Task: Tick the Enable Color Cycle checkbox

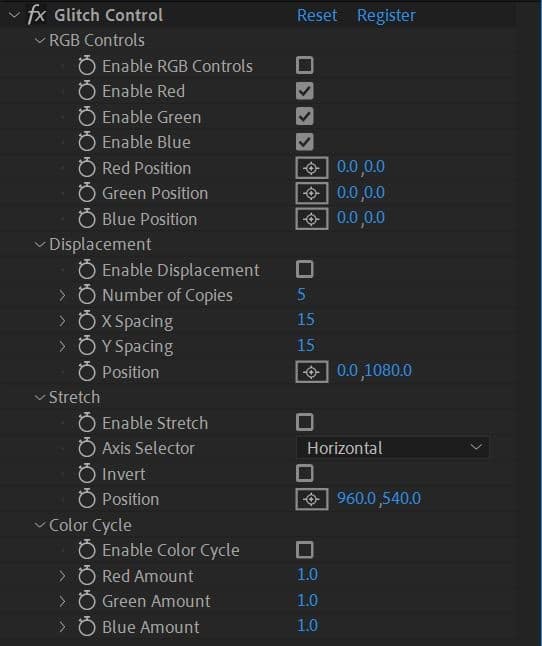Action: pos(304,550)
